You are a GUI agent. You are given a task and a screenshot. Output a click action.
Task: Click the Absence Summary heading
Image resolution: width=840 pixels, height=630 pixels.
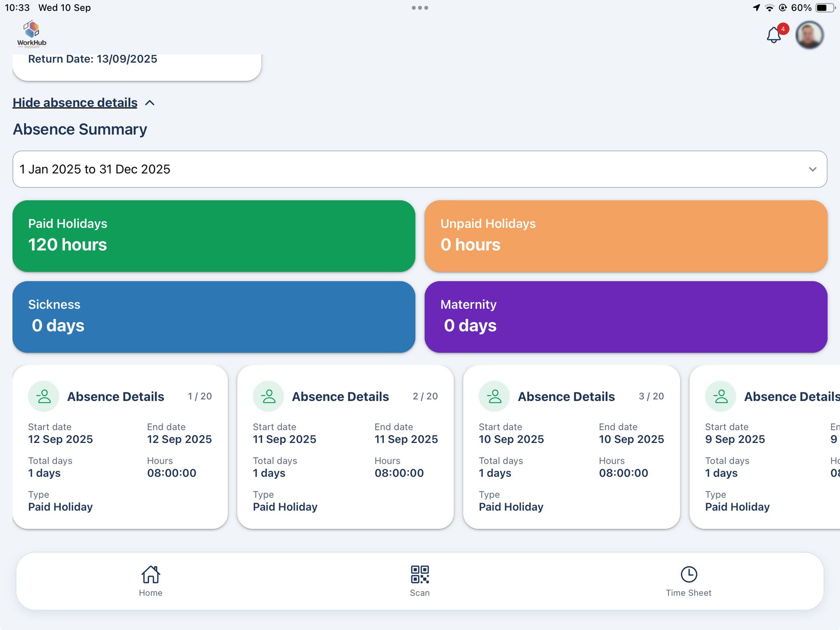coord(80,129)
